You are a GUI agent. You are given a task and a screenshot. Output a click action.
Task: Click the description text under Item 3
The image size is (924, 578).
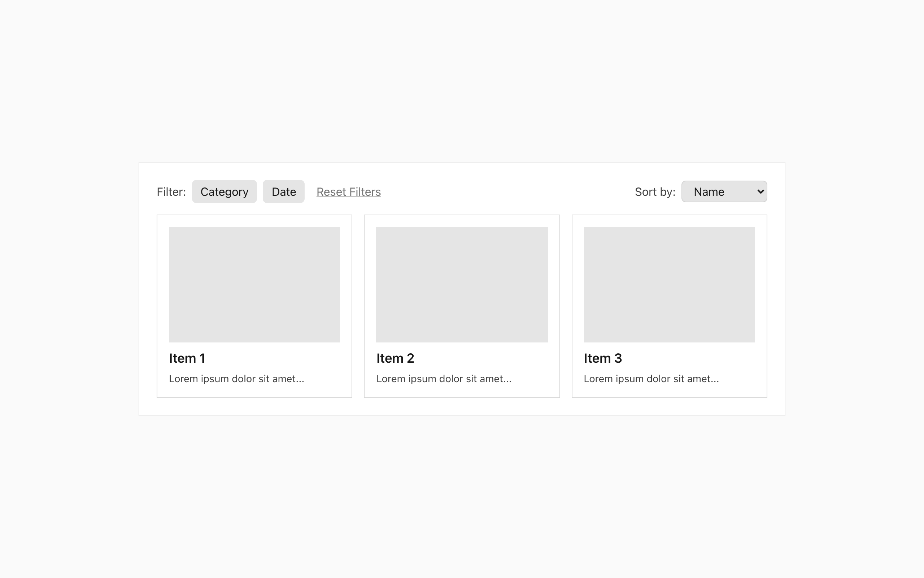[x=651, y=379]
